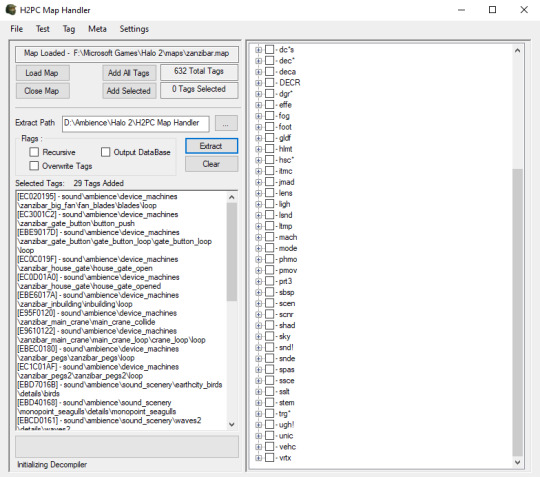Expand the dc*s tree node
Screen dimensions: 540x477
258,50
